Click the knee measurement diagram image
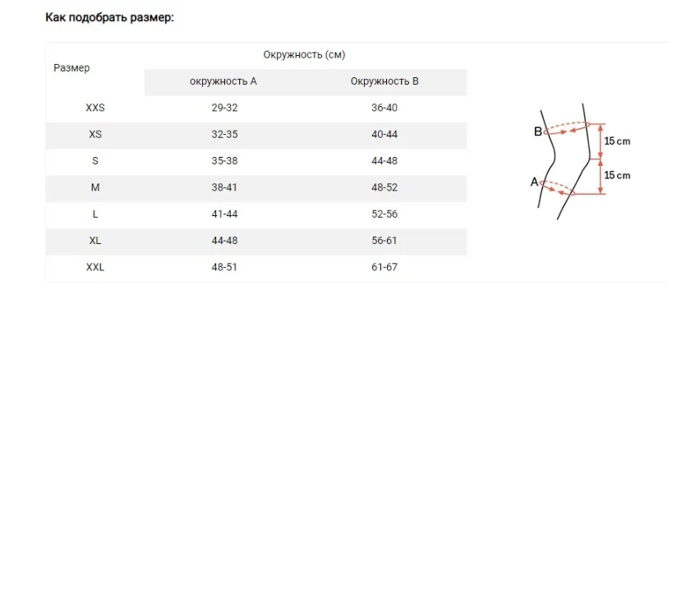This screenshot has height=599, width=700. pyautogui.click(x=580, y=161)
